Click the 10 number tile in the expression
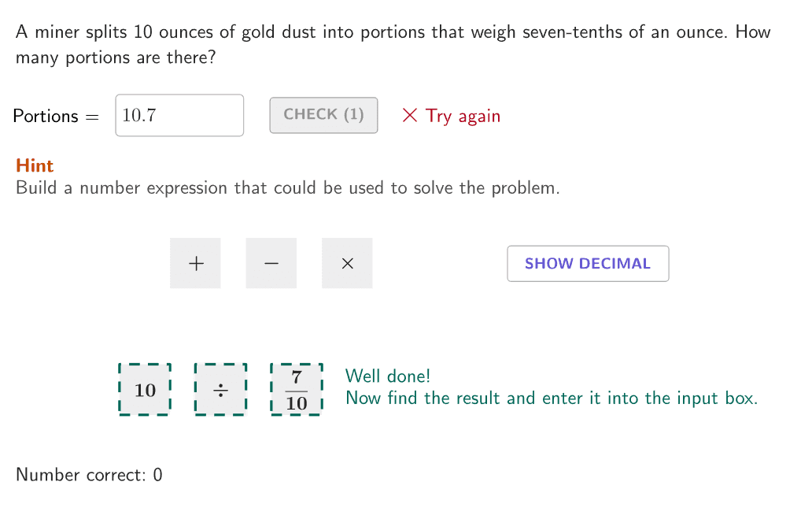The image size is (812, 508). click(x=145, y=390)
